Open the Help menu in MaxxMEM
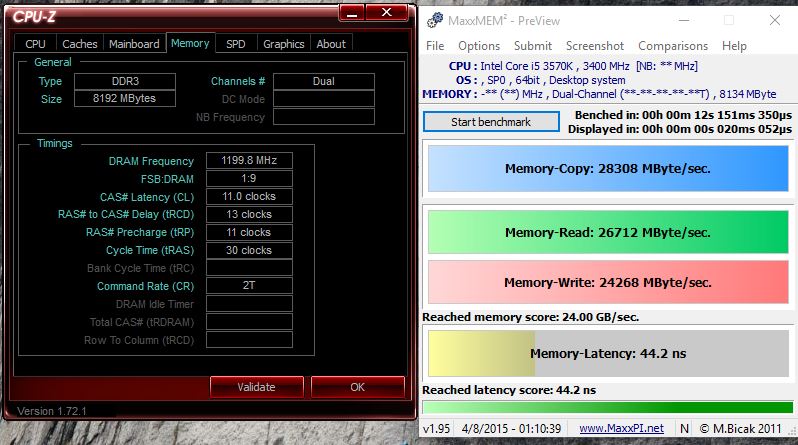 [734, 46]
